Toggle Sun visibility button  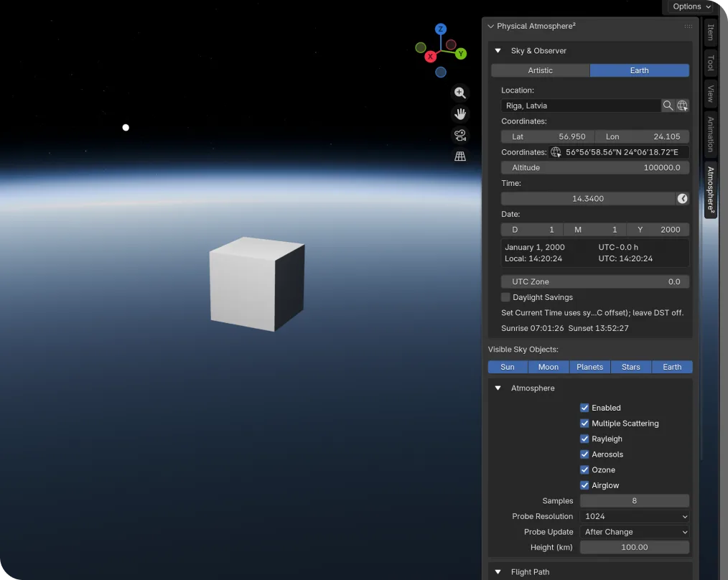(x=508, y=367)
